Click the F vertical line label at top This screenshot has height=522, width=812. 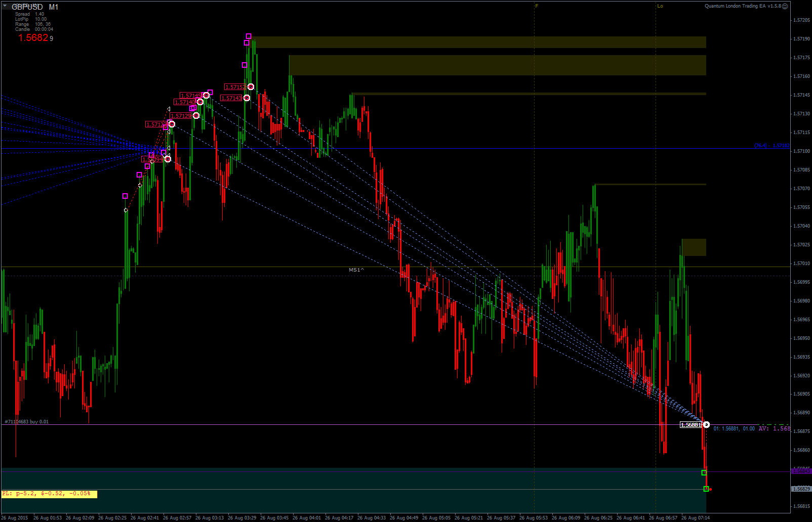537,6
